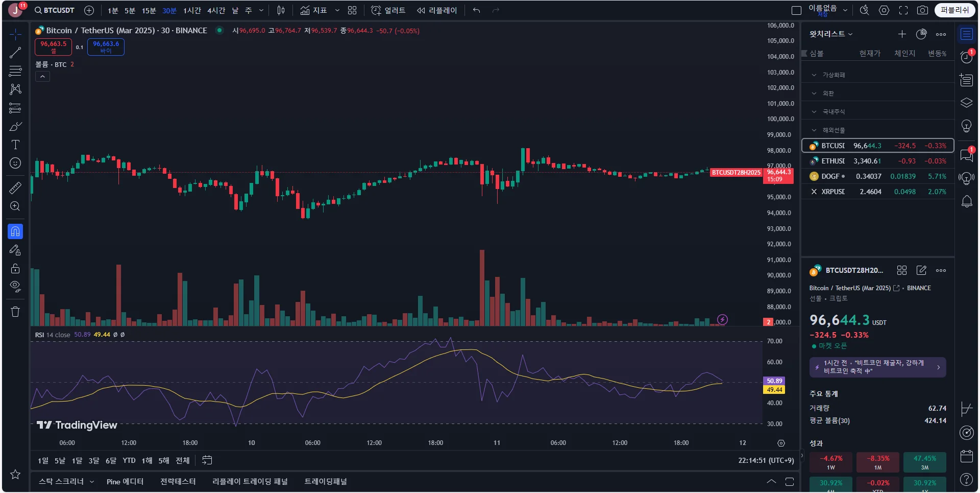
Task: Create an alert with 얼러트
Action: click(388, 10)
